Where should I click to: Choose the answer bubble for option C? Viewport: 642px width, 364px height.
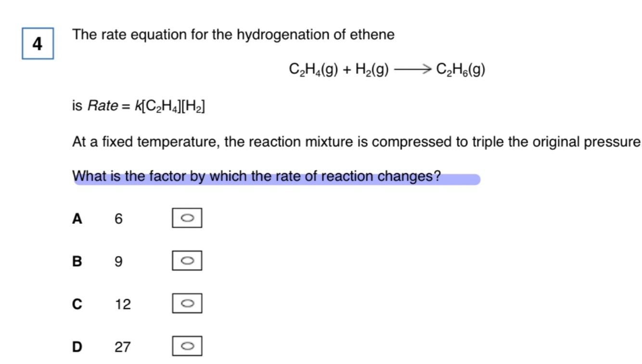[187, 303]
